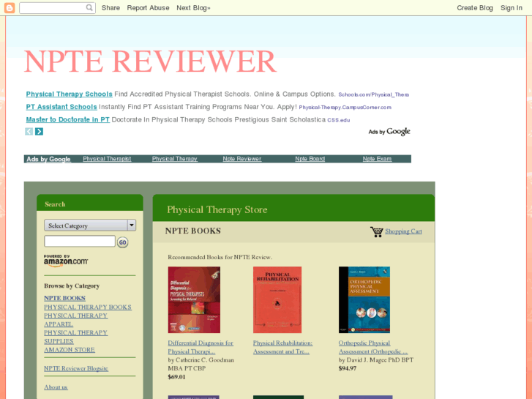Image resolution: width=532 pixels, height=399 pixels.
Task: Open the NPTE Reviewer Blogsite link
Action: tap(76, 368)
